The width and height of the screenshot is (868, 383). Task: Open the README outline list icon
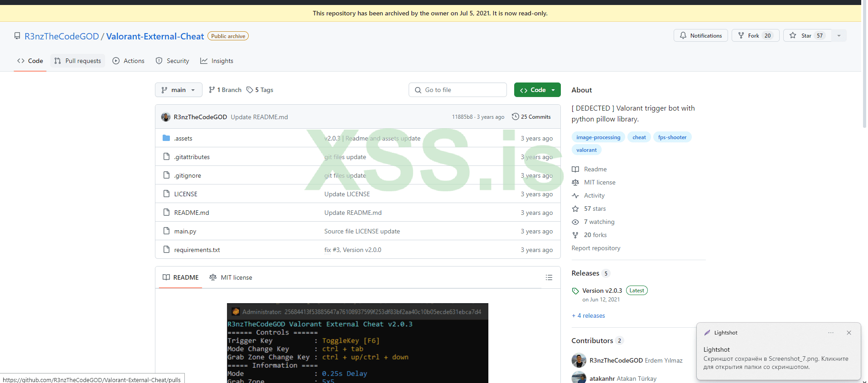tap(549, 277)
